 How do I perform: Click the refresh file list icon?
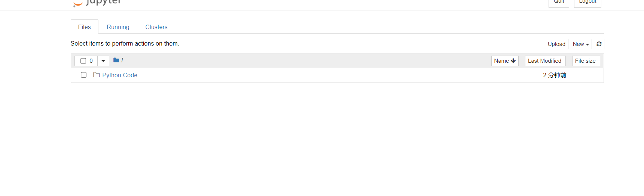point(599,44)
